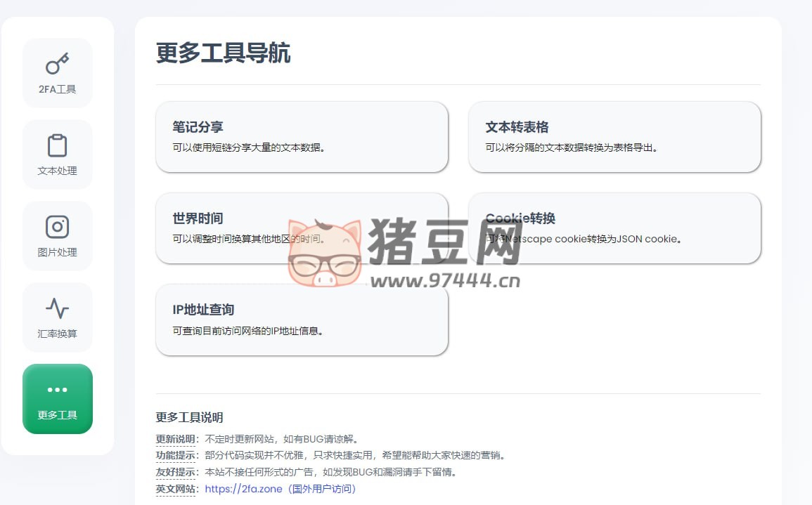Screen dimensions: 812x505
Task: Click the green 更多工具 ellipsis icon
Action: click(x=57, y=389)
